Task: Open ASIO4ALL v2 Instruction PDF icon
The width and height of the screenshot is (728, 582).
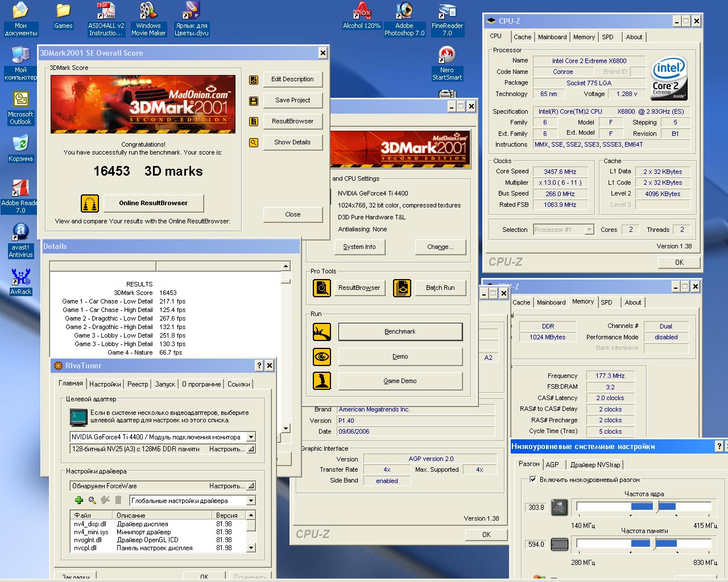Action: pos(106,19)
